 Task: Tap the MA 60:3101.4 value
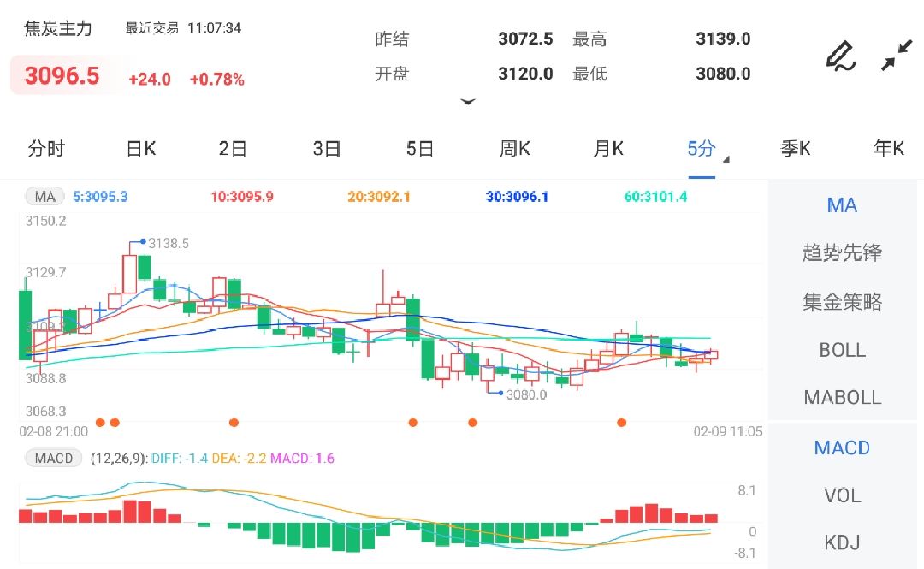656,197
